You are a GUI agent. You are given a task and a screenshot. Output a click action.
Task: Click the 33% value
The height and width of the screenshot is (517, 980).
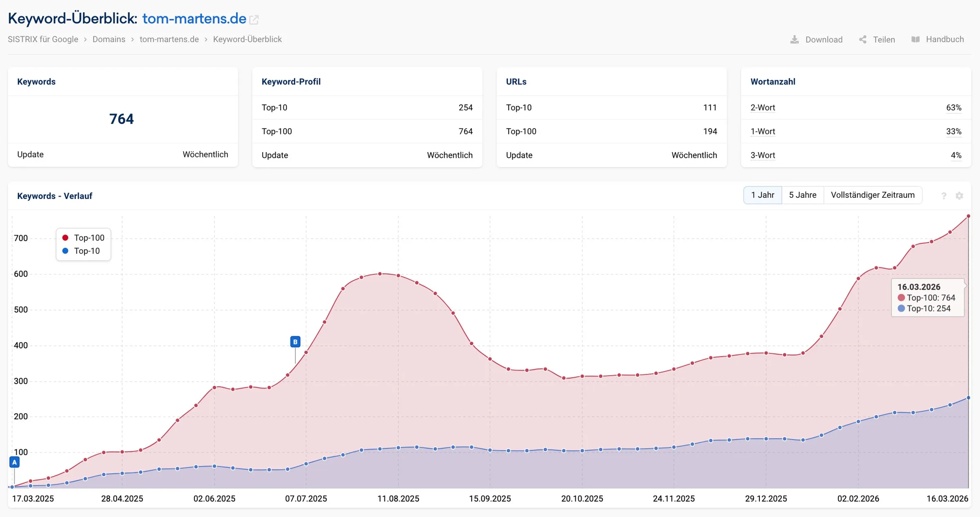[954, 131]
